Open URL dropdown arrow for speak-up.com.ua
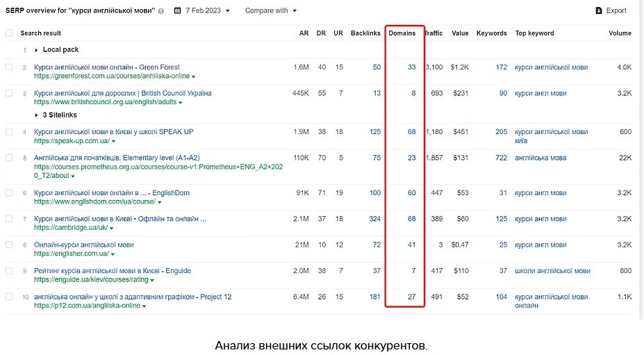 tap(113, 142)
